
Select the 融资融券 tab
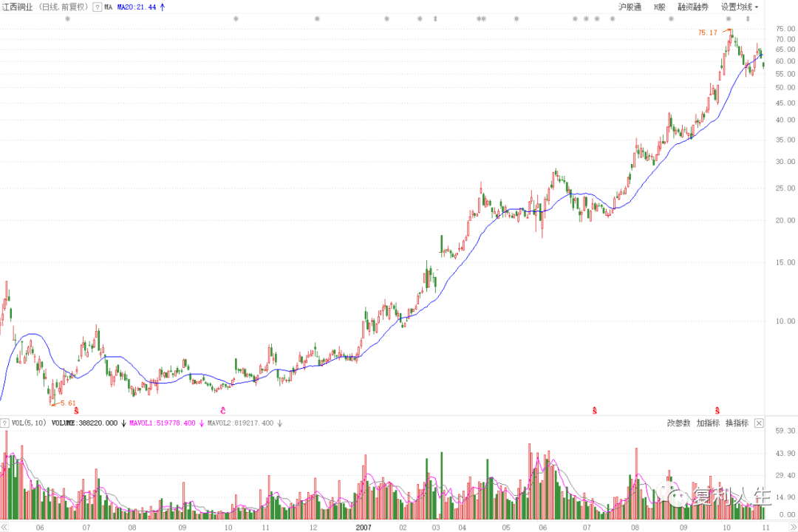[692, 7]
